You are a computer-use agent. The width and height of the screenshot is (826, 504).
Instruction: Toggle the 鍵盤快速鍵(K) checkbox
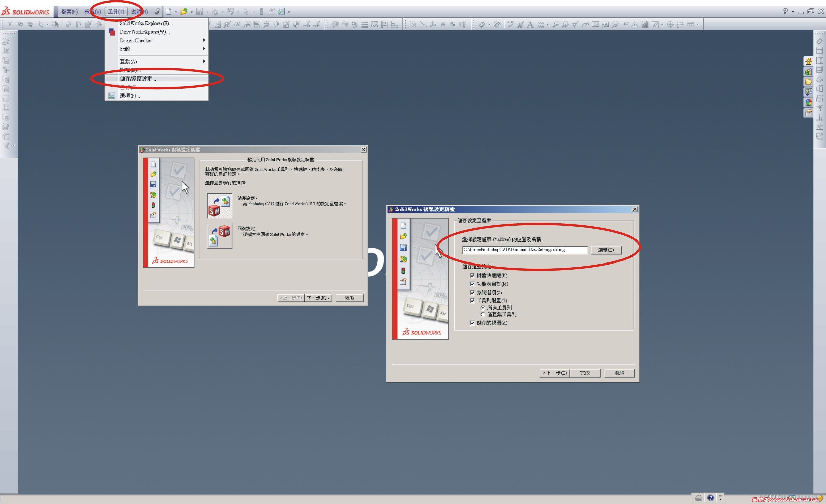472,276
